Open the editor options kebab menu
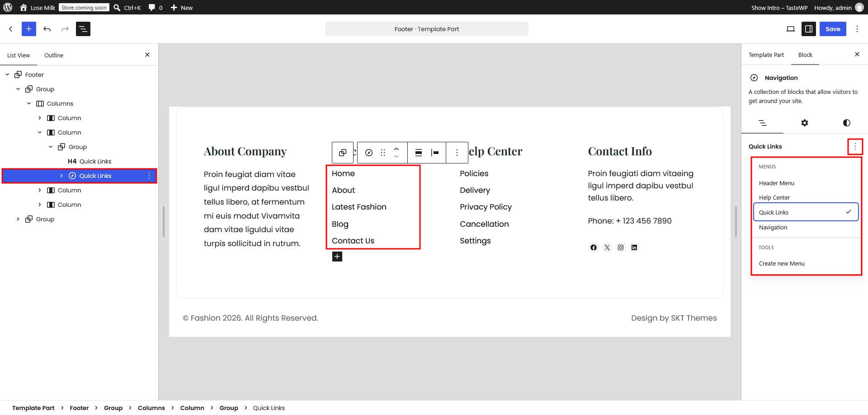 (857, 29)
